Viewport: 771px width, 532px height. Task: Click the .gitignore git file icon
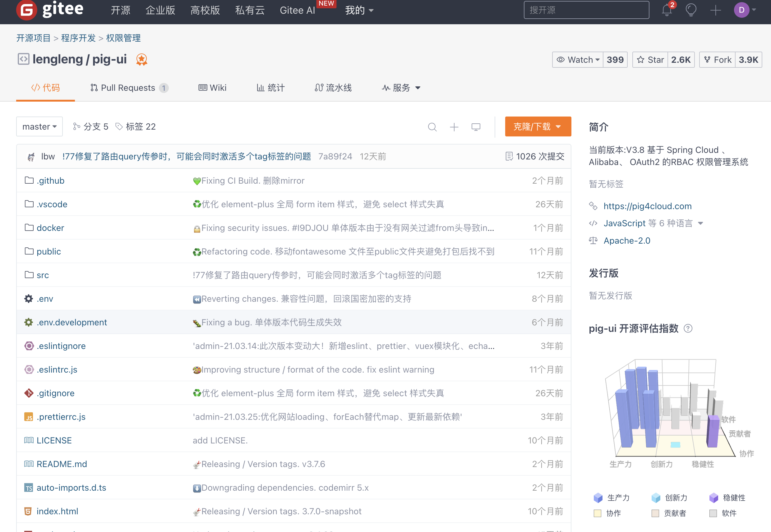coord(29,393)
